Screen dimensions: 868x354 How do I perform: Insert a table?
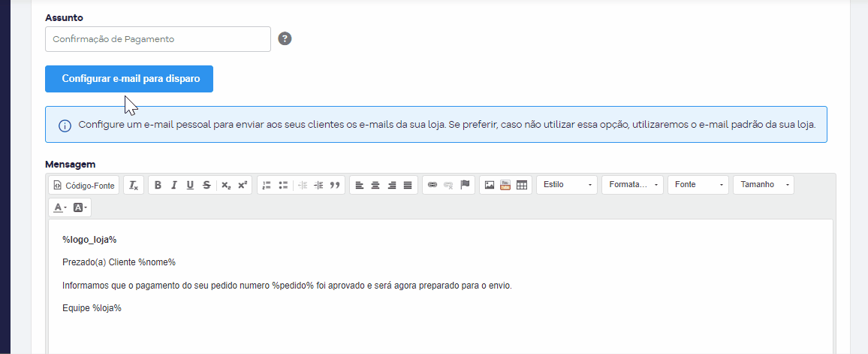point(521,185)
